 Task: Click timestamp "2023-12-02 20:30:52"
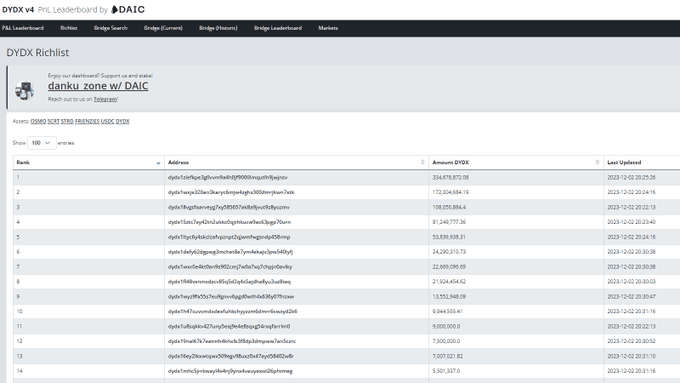[x=631, y=341]
